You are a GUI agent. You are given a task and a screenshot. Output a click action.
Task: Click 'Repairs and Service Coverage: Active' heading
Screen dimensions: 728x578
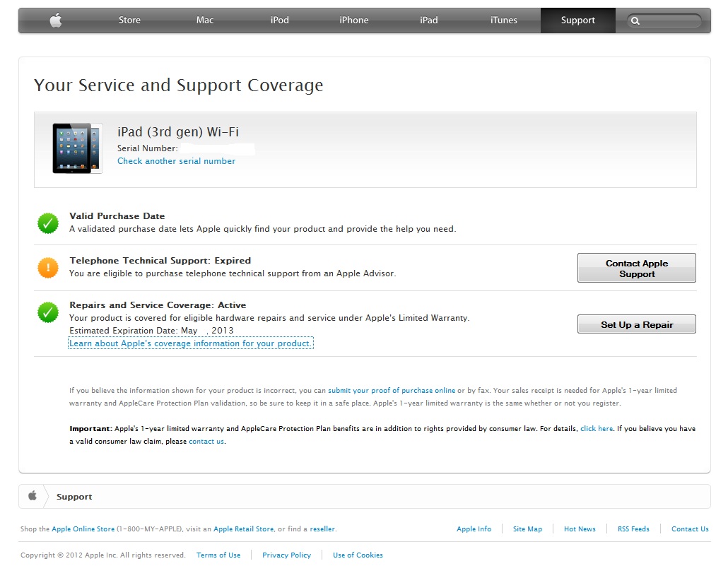(158, 305)
